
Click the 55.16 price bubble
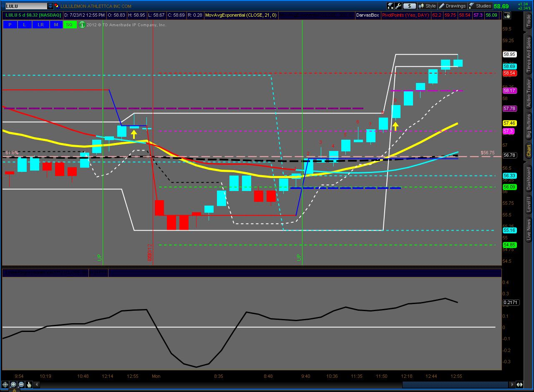[x=509, y=230]
